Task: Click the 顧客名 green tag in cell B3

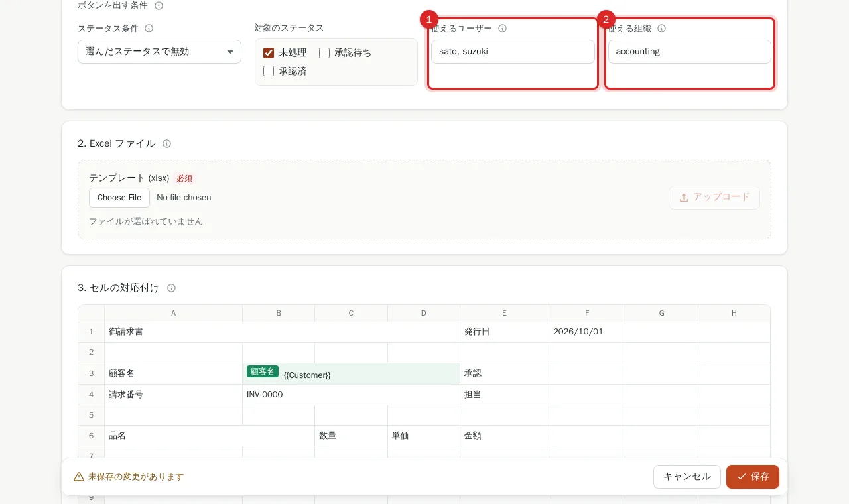Action: 263,371
